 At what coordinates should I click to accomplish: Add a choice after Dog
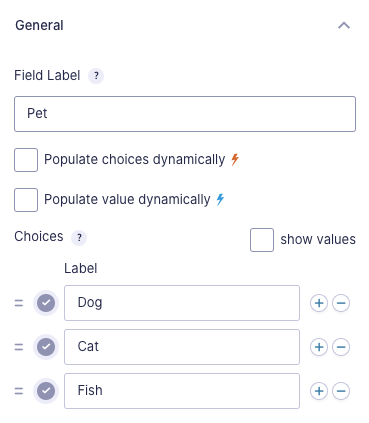319,303
